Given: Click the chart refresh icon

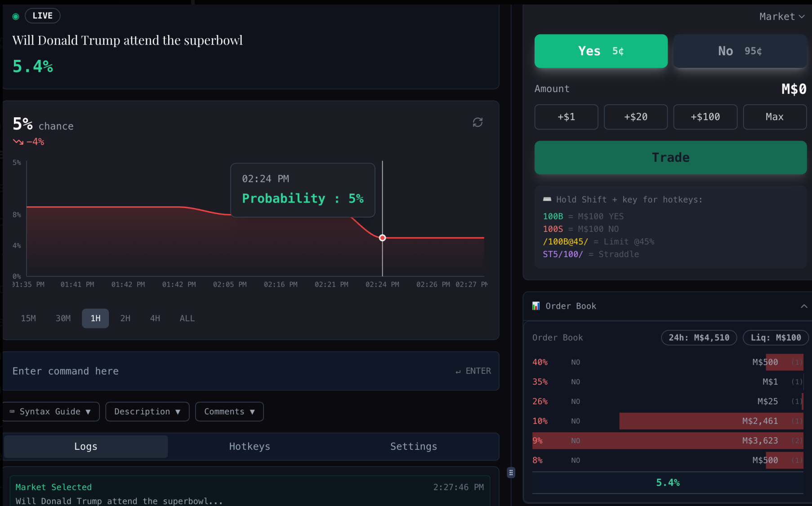Looking at the screenshot, I should [x=477, y=122].
